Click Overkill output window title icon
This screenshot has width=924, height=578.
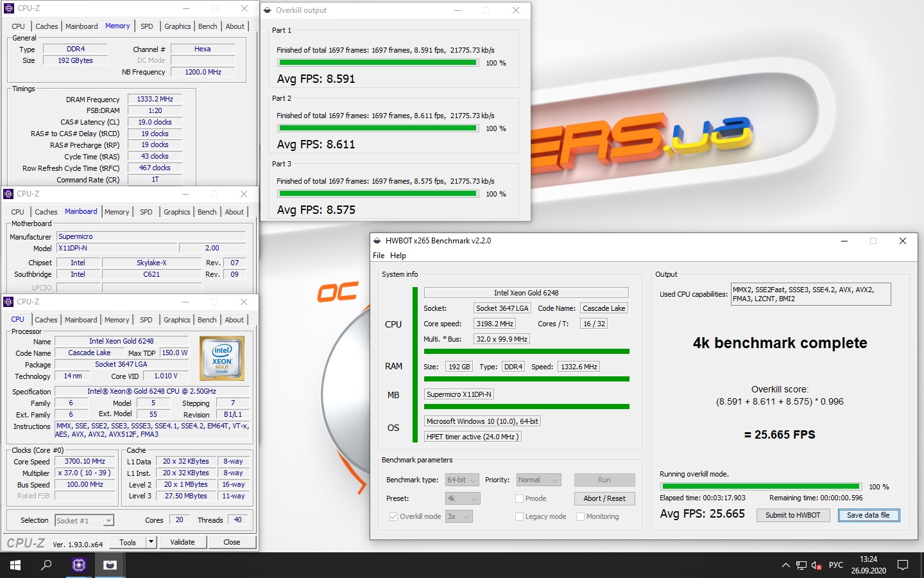click(268, 10)
